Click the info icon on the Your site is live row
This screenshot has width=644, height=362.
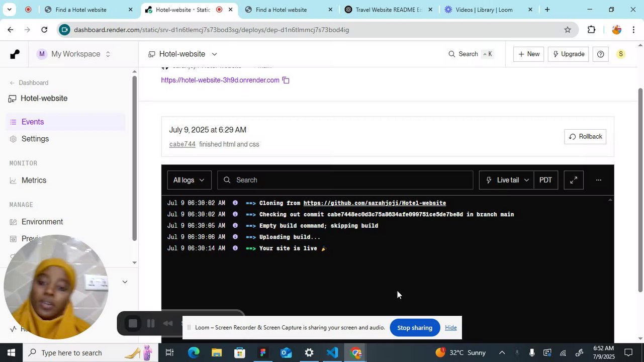click(235, 248)
